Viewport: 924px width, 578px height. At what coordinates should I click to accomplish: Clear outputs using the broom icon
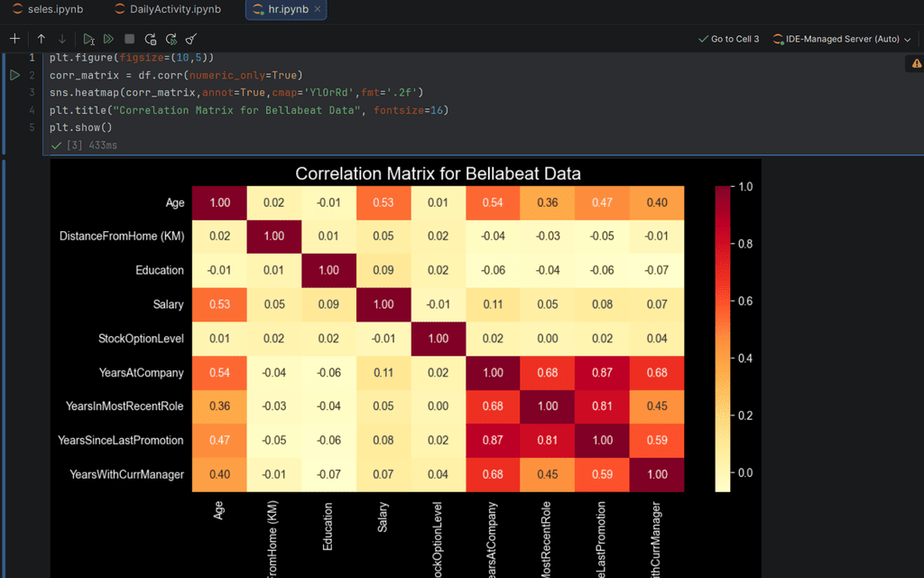(x=190, y=39)
